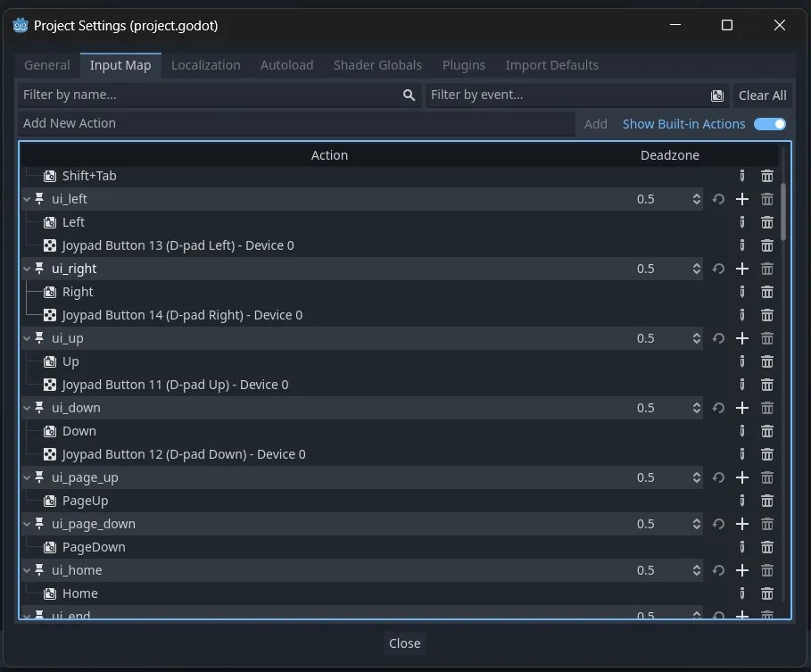Add an event to ui_page_down action
The image size is (811, 672).
point(742,524)
